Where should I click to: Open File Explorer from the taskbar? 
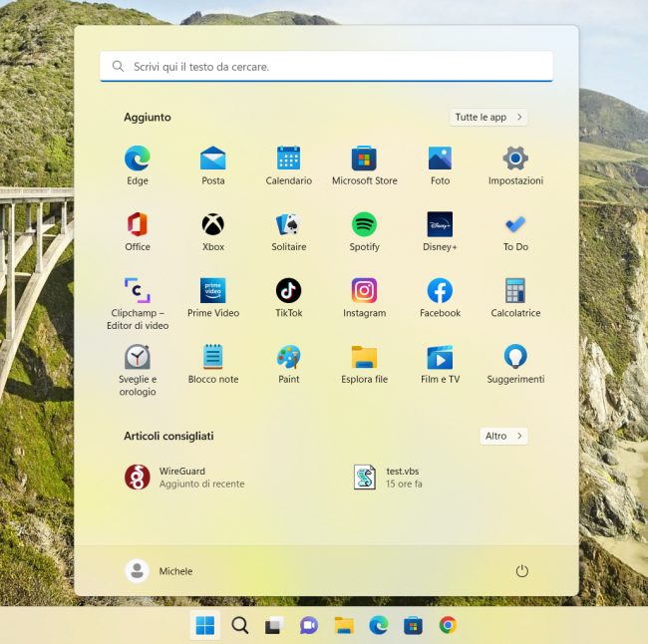[344, 625]
